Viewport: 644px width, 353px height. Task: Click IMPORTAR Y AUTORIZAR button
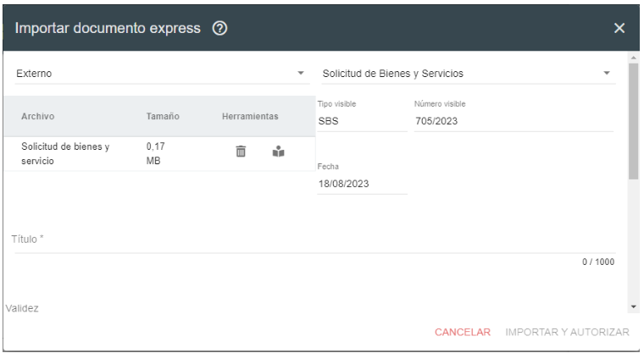point(567,333)
